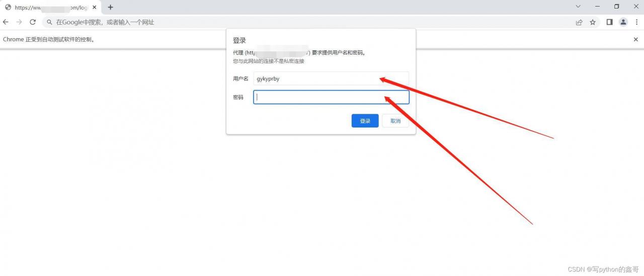644x276 pixels.
Task: Toggle the side panel icon
Action: (609, 22)
